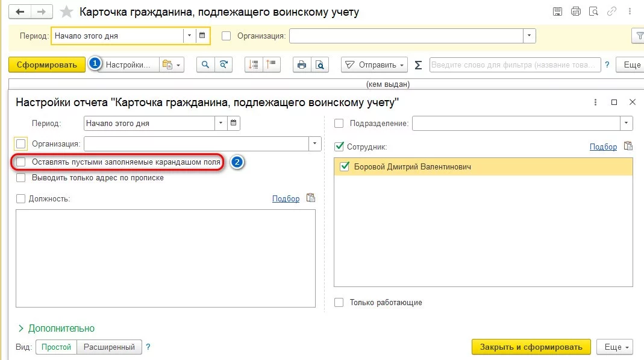Switch view to Расширенный

[109, 347]
